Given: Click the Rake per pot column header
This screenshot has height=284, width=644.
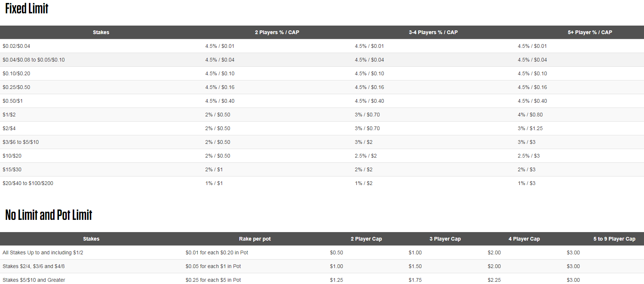Looking at the screenshot, I should point(255,239).
